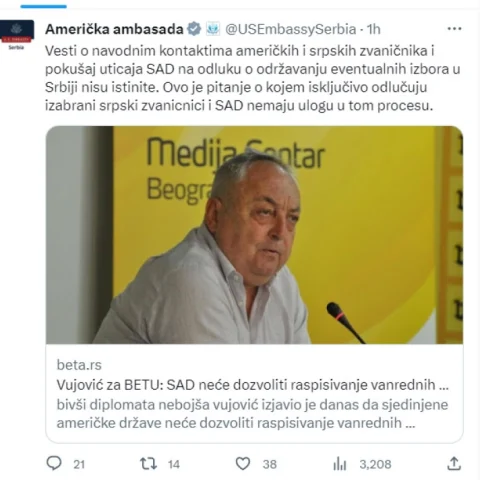The height and width of the screenshot is (480, 480).
Task: Share the tweet using upload arrow icon
Action: coord(454,463)
